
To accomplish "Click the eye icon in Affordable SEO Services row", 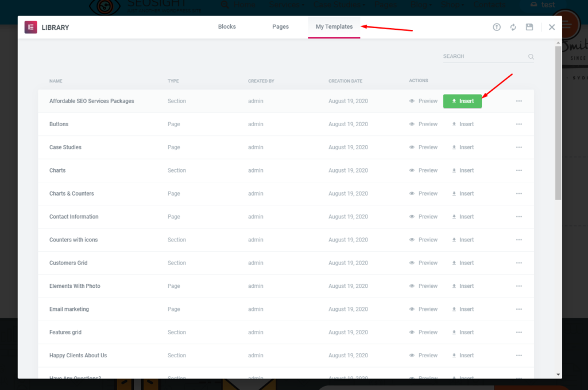I will [x=412, y=101].
